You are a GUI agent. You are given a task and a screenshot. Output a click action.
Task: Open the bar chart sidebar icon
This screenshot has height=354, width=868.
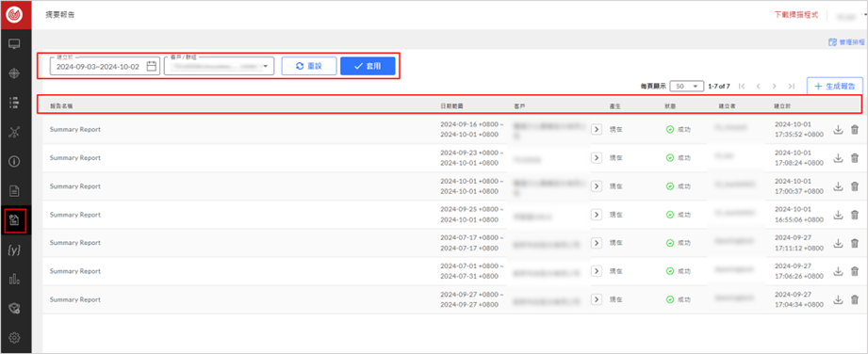click(x=15, y=279)
